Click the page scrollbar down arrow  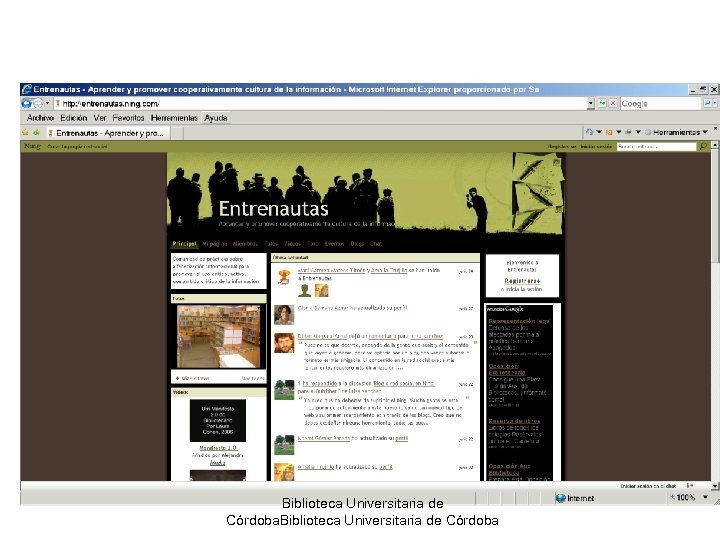click(x=715, y=486)
